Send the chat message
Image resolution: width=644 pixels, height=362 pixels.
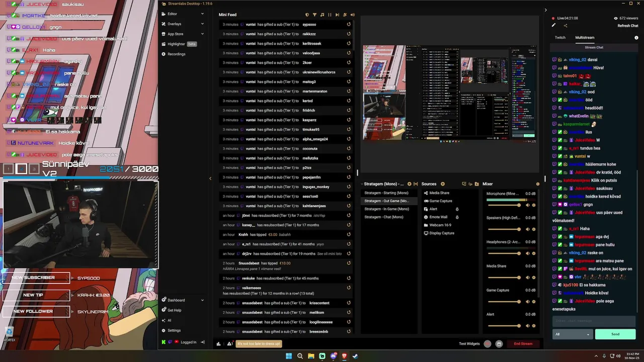[615, 334]
